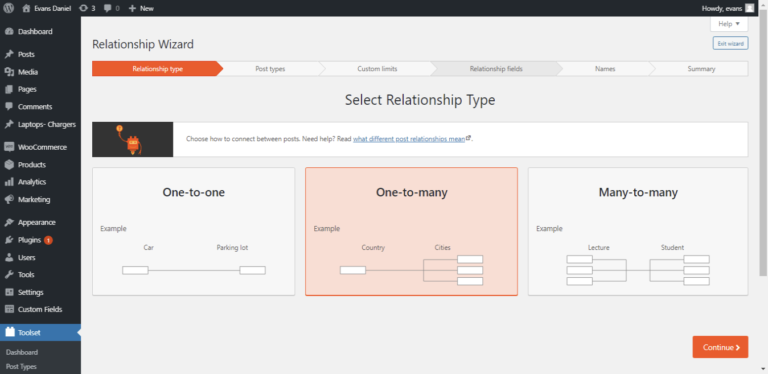The image size is (768, 374).
Task: Click the Exit wizard button
Action: 730,44
